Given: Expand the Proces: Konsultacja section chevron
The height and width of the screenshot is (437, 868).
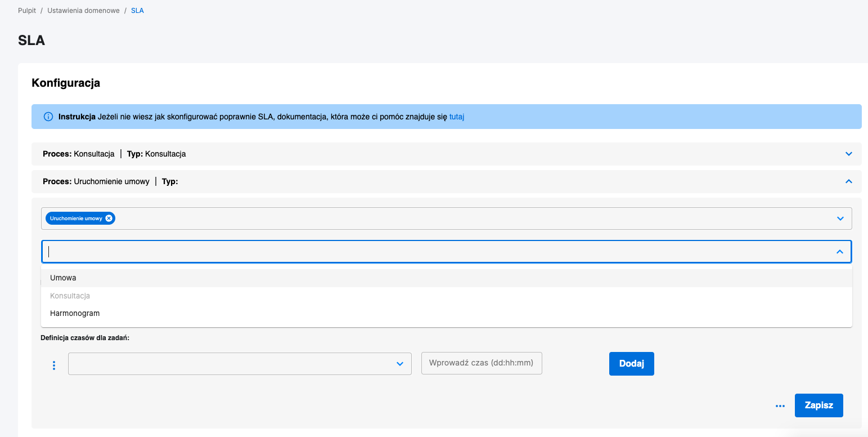Looking at the screenshot, I should (849, 154).
